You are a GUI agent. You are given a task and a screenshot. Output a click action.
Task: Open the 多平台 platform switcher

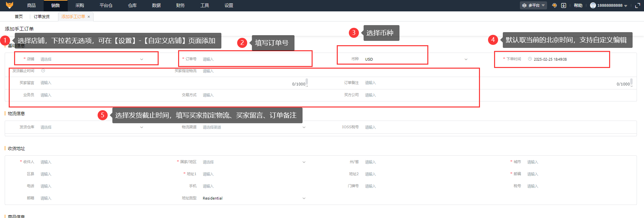click(533, 5)
